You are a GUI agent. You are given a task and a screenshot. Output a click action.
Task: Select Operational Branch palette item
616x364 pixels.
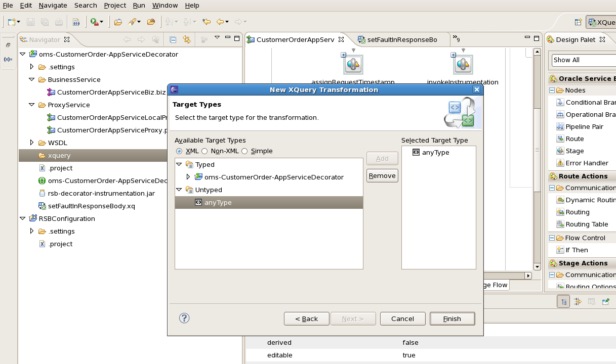point(586,114)
